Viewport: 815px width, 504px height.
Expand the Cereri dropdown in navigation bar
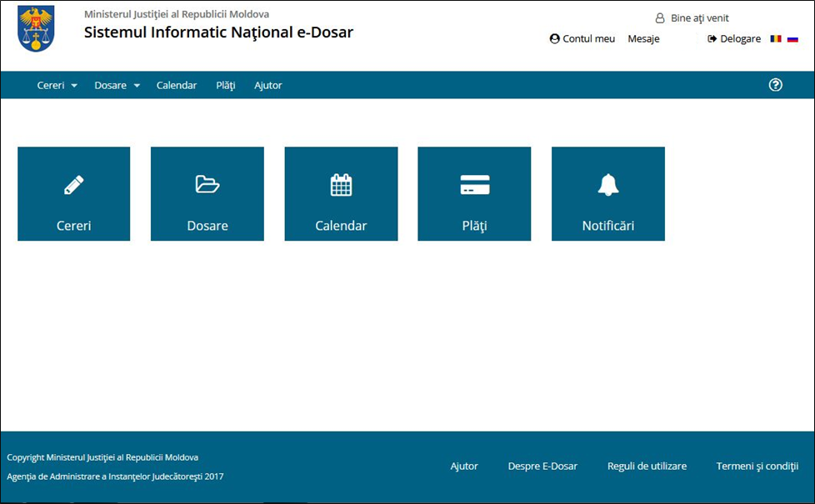coord(57,85)
